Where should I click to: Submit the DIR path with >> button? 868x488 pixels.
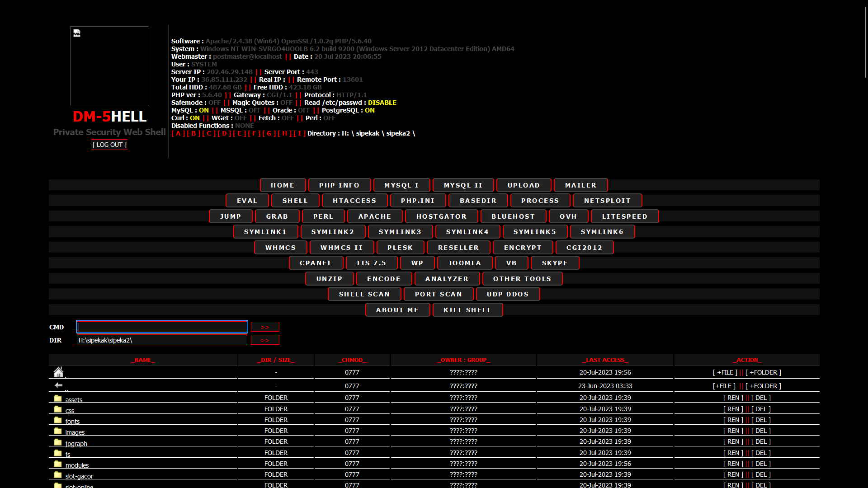coord(265,340)
